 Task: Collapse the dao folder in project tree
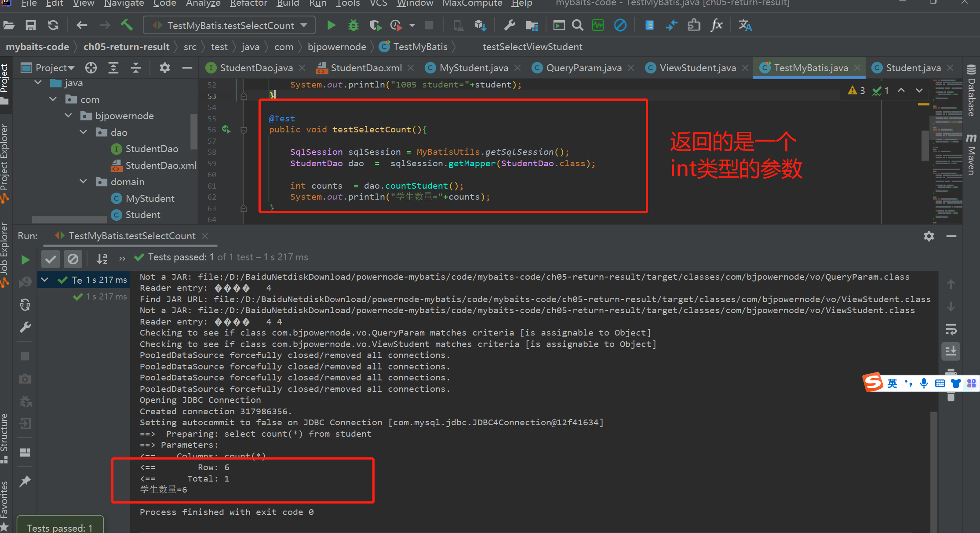[84, 132]
